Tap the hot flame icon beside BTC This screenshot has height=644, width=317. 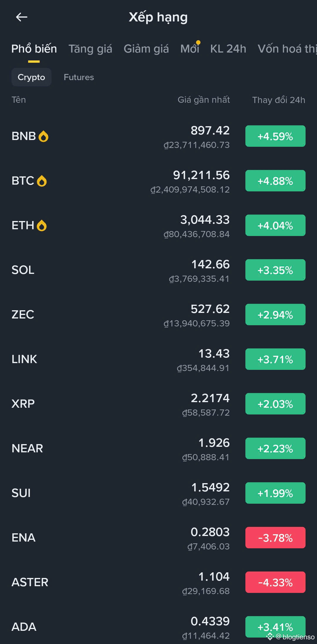pos(42,181)
